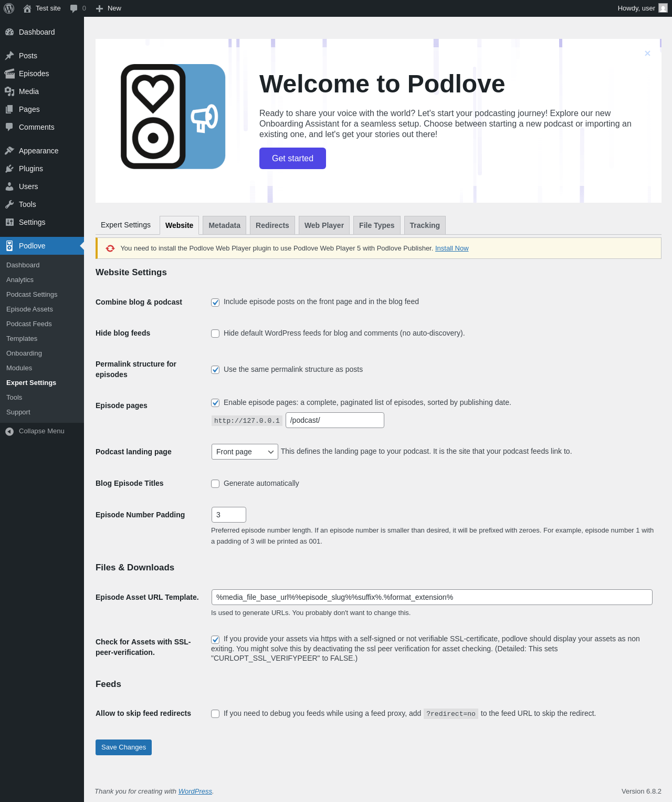Screen dimensions: 672x802
Task: Open the Tracking tab
Action: 425,225
